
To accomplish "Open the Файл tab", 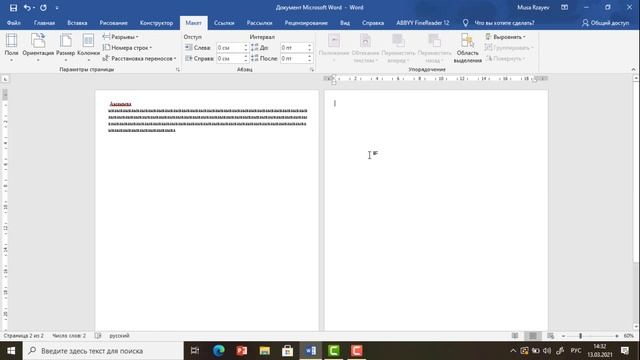I will pyautogui.click(x=13, y=23).
